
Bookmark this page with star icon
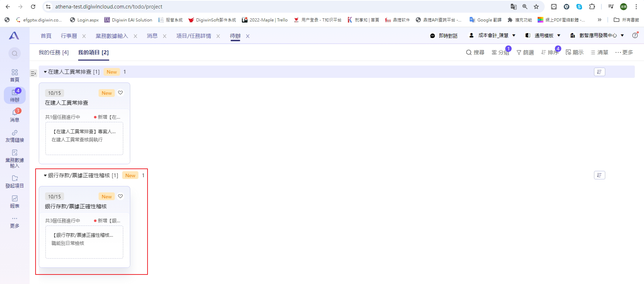click(536, 7)
